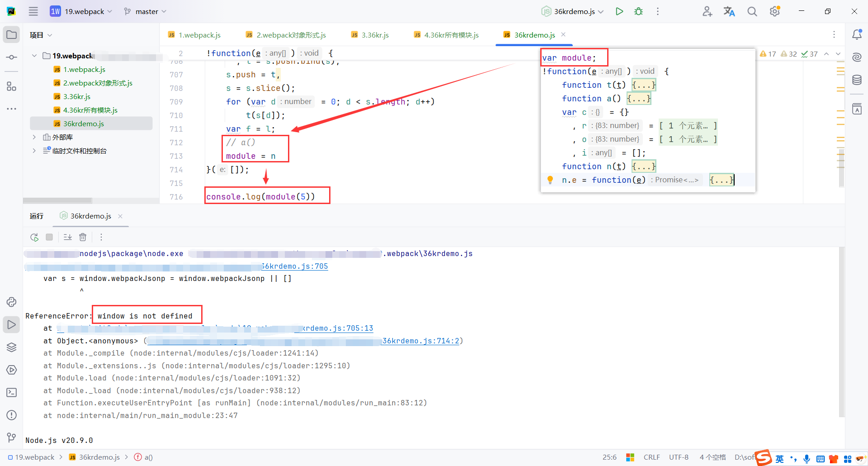Open the Database tool panel

point(857,80)
